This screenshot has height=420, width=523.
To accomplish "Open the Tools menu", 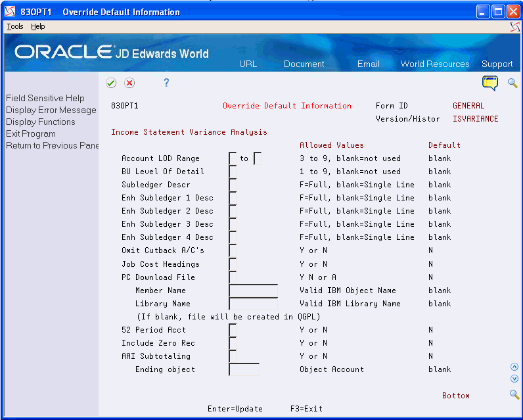I will (x=15, y=26).
